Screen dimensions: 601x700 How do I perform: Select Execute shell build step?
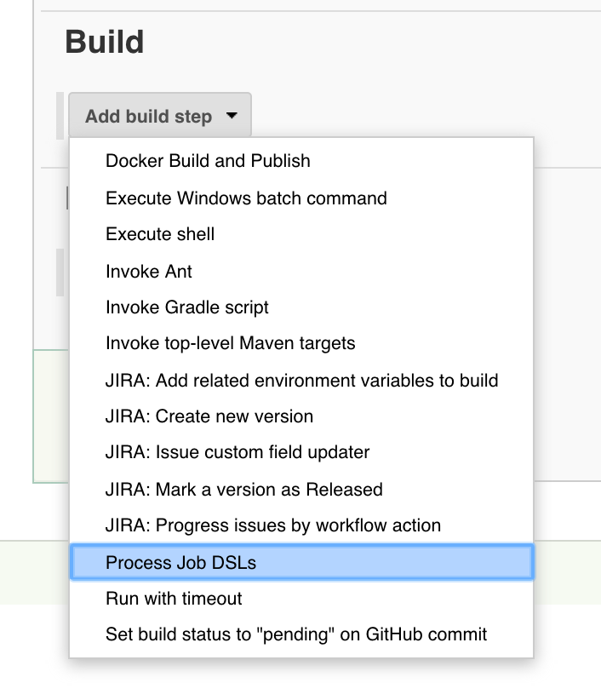(x=159, y=234)
